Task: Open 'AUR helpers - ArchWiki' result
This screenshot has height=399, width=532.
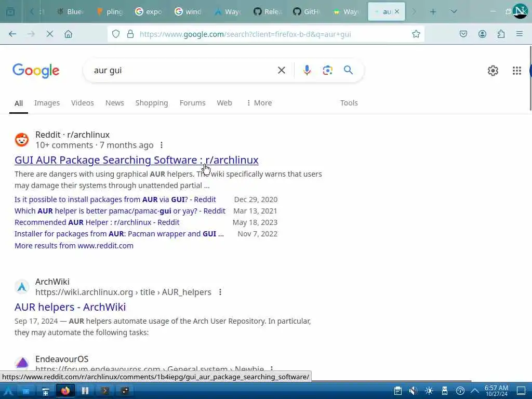Action: click(70, 307)
